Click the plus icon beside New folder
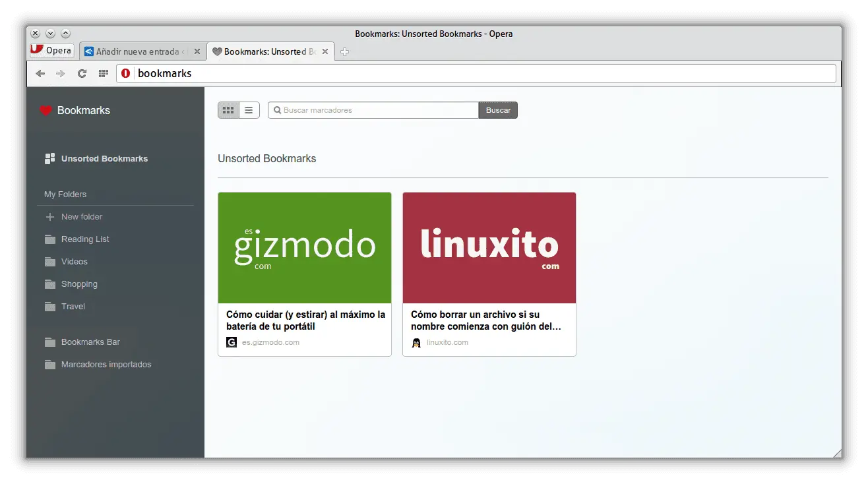This screenshot has width=868, height=484. [x=49, y=217]
